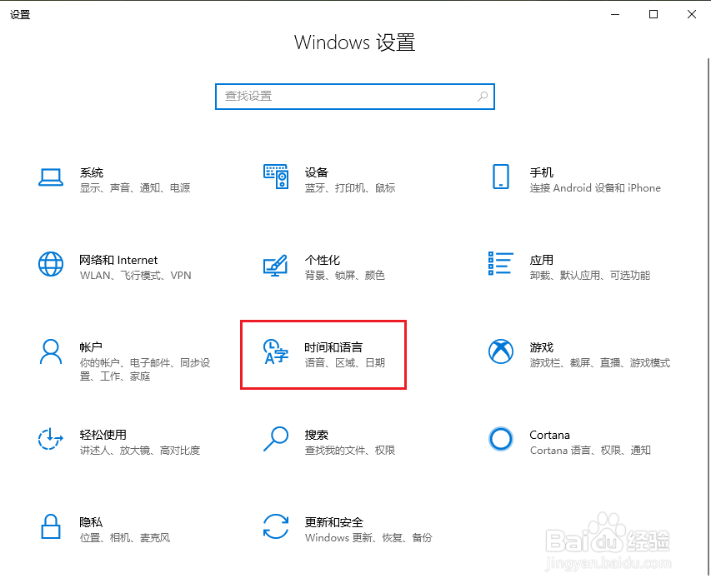Click the text 蓝牙、打印机、鼠标
Viewport: 711px width, 588px height.
coord(349,188)
